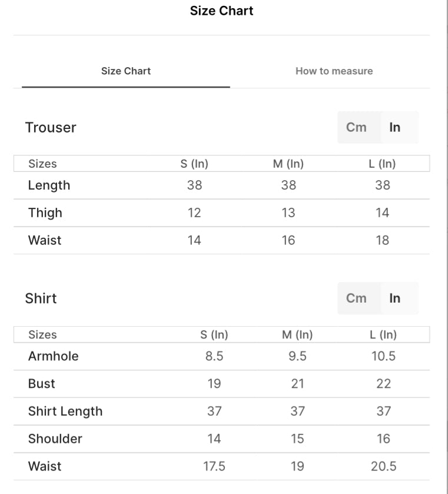The image size is (448, 494).
Task: Select the Shirt Waist row label
Action: [45, 466]
